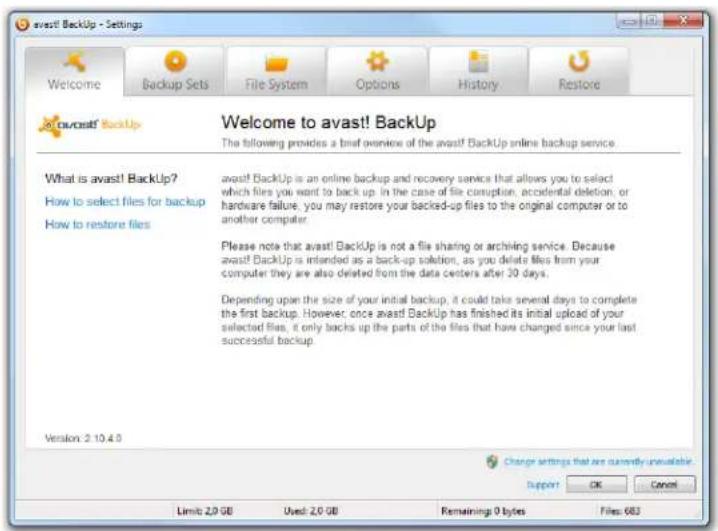The height and width of the screenshot is (531, 718).
Task: Click the shield icon beside change settings
Action: pos(492,461)
